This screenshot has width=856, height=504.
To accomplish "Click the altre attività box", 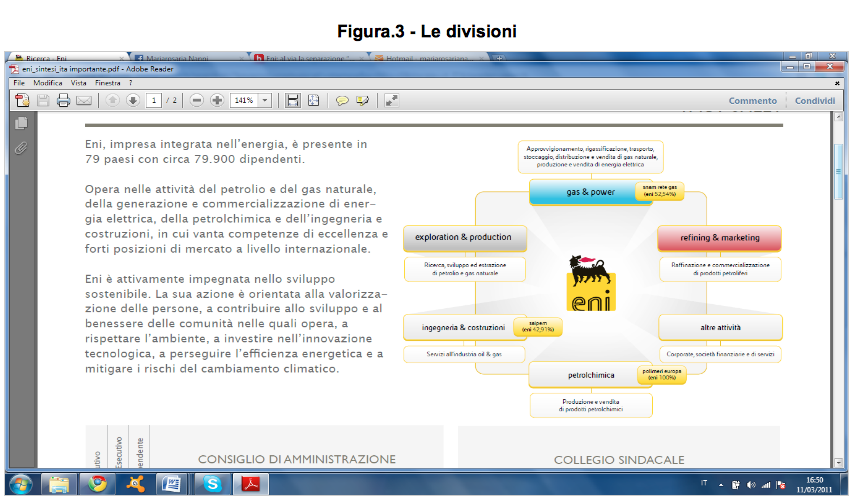I will pyautogui.click(x=720, y=328).
